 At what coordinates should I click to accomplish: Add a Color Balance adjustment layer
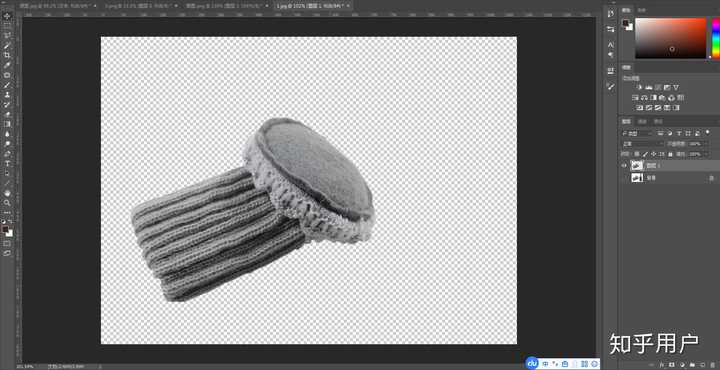point(644,98)
